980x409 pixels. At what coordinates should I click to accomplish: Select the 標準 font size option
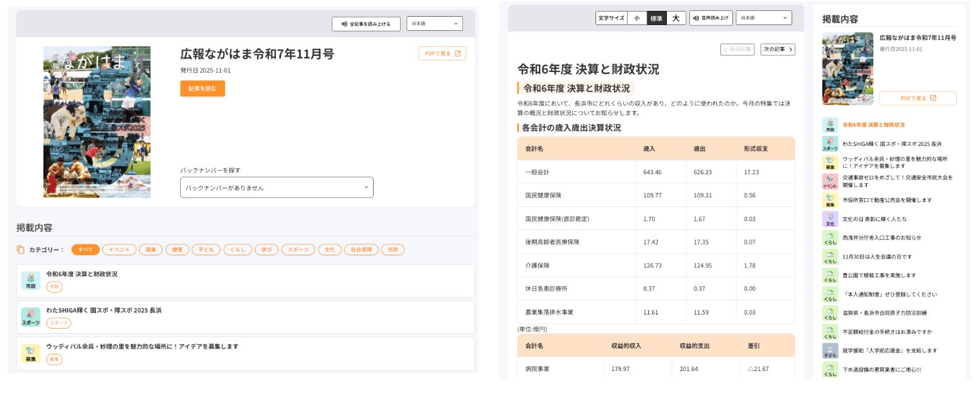pyautogui.click(x=656, y=18)
